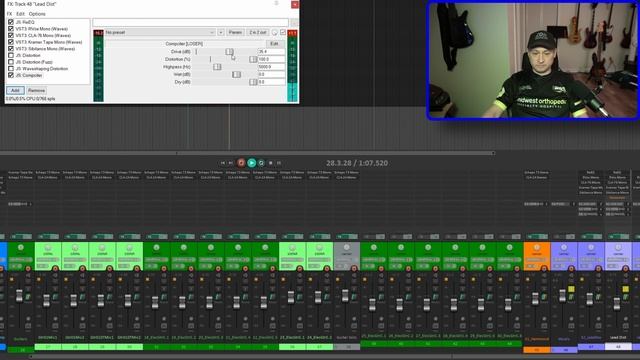Jump to project end in transport
This screenshot has width=640, height=360.
pos(231,163)
